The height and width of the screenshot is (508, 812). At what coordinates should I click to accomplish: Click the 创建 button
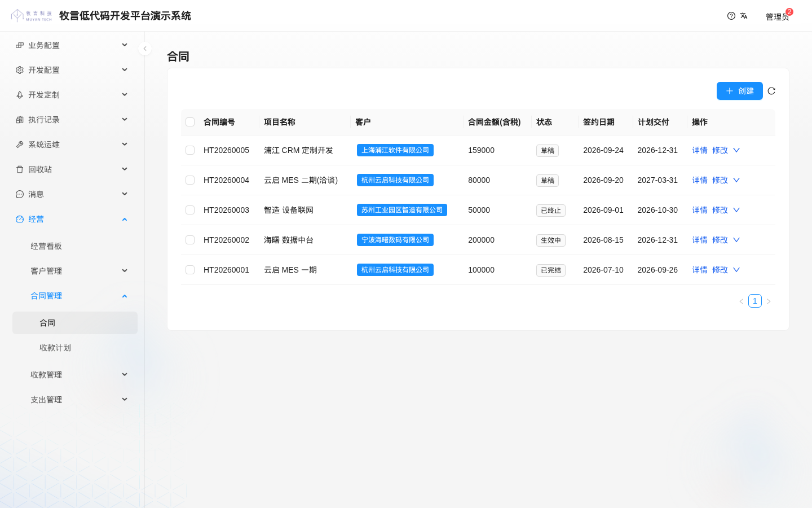740,91
